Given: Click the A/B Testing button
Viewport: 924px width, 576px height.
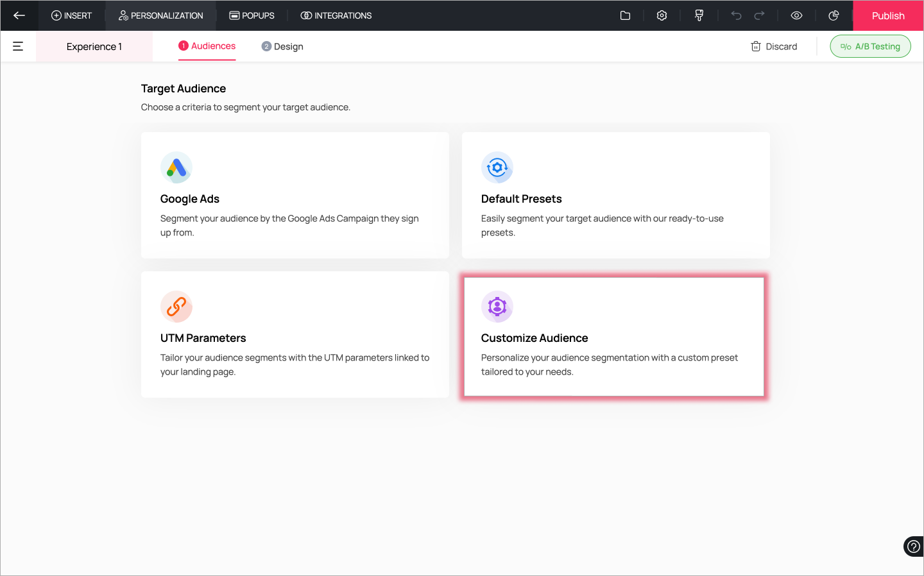Looking at the screenshot, I should 870,46.
